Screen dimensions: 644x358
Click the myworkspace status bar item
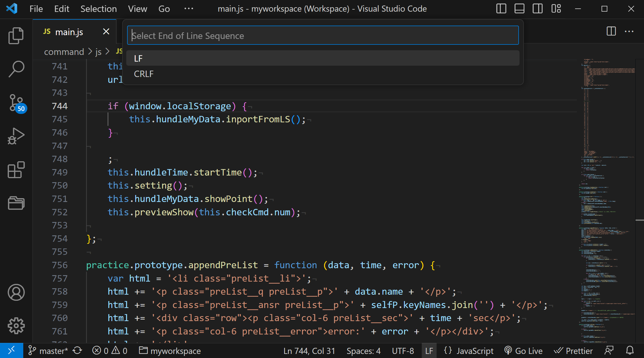pos(170,351)
